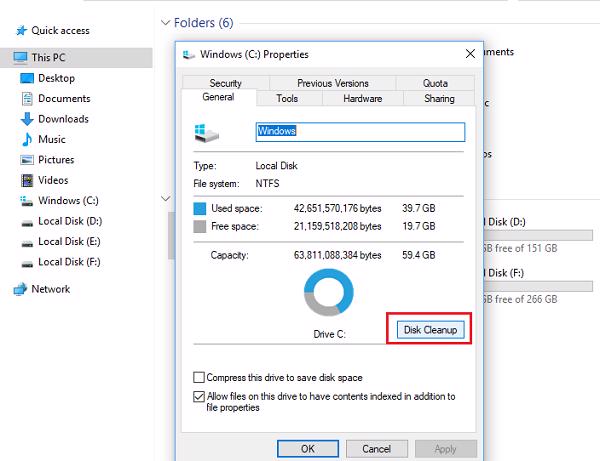Open the Sharing tab

439,98
